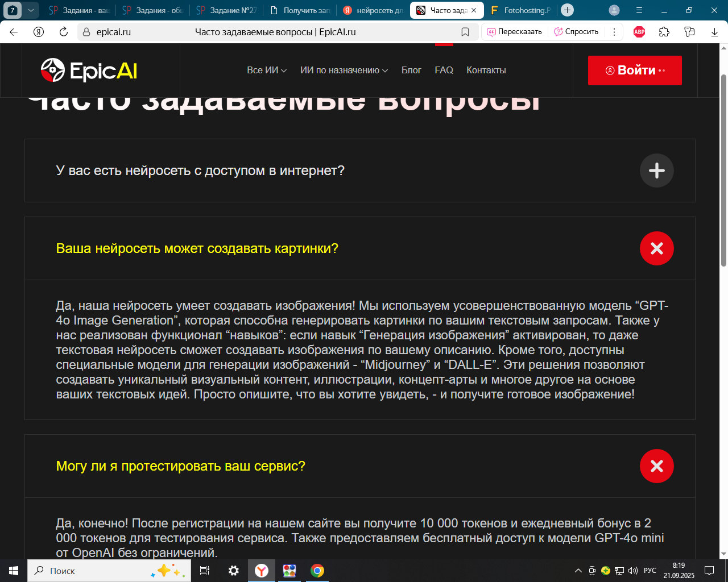Click the Yandex home icon beside the back arrow
Viewport: 728px width, 582px height.
39,32
